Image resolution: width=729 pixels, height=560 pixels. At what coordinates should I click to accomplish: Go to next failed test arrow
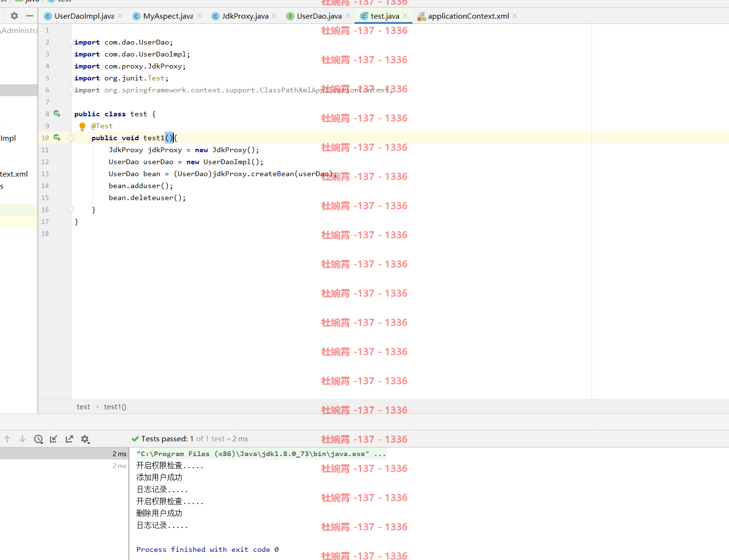pos(23,439)
